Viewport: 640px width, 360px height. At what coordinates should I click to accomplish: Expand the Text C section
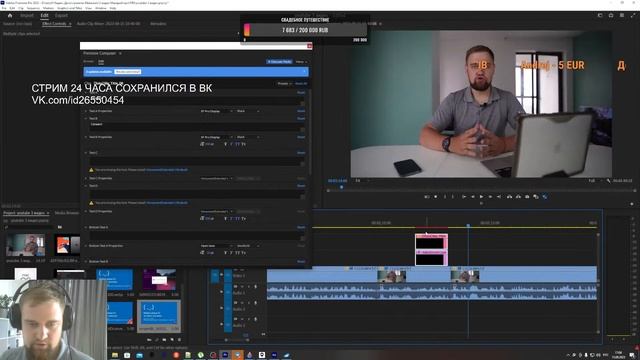click(86, 153)
